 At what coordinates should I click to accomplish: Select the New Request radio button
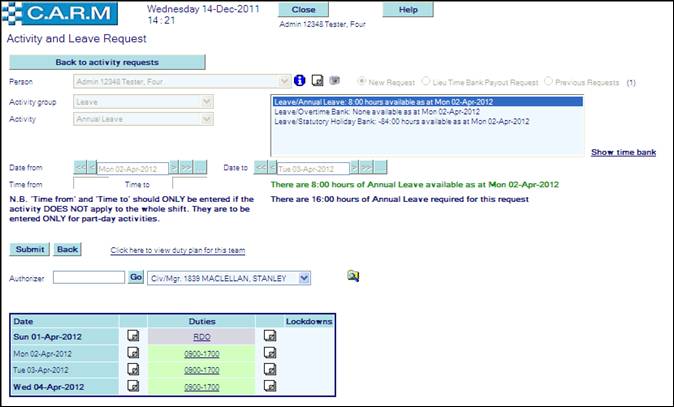362,80
